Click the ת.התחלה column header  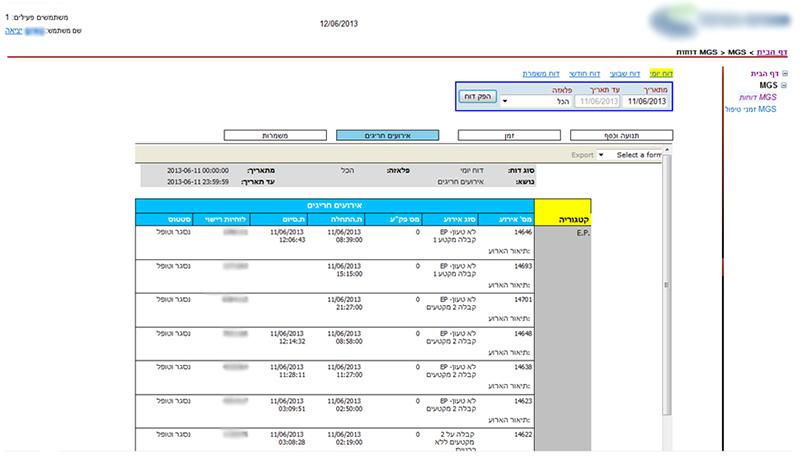tap(336, 219)
